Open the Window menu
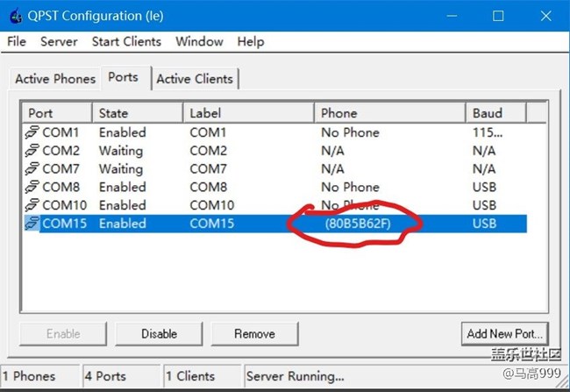The width and height of the screenshot is (570, 392). pos(198,41)
